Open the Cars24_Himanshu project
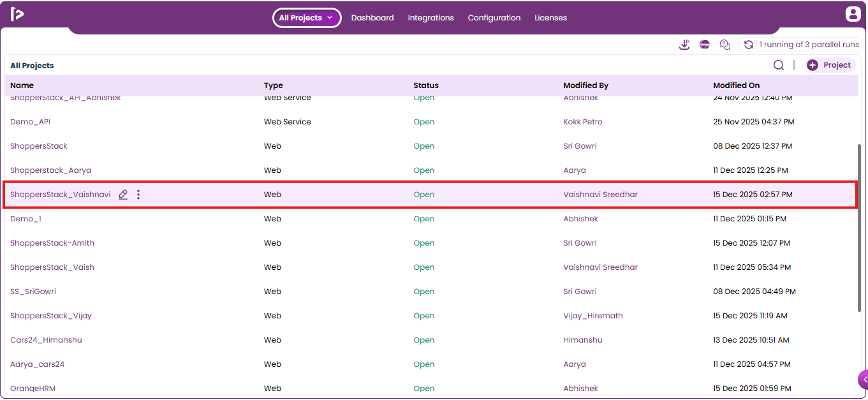 click(x=46, y=340)
